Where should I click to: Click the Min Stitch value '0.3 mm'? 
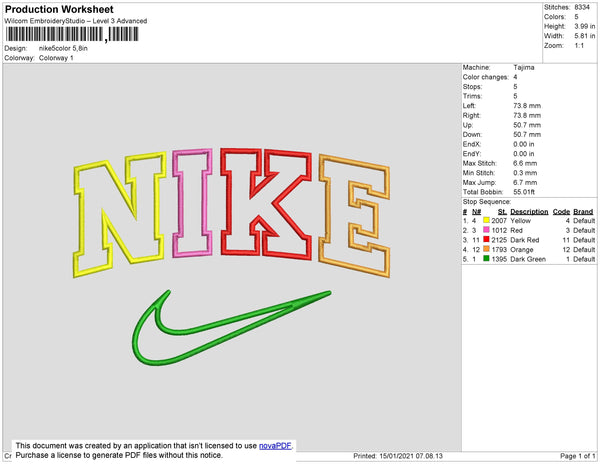525,173
